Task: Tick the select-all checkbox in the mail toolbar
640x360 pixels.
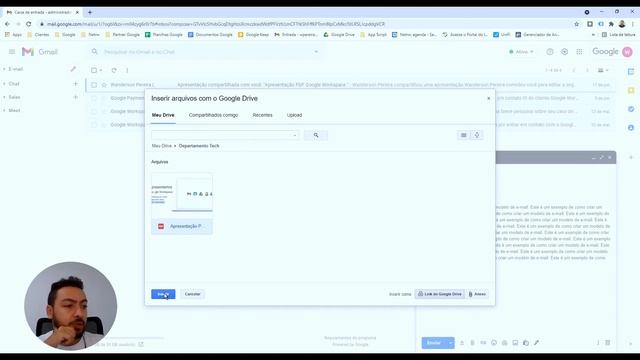Action: 94,70
